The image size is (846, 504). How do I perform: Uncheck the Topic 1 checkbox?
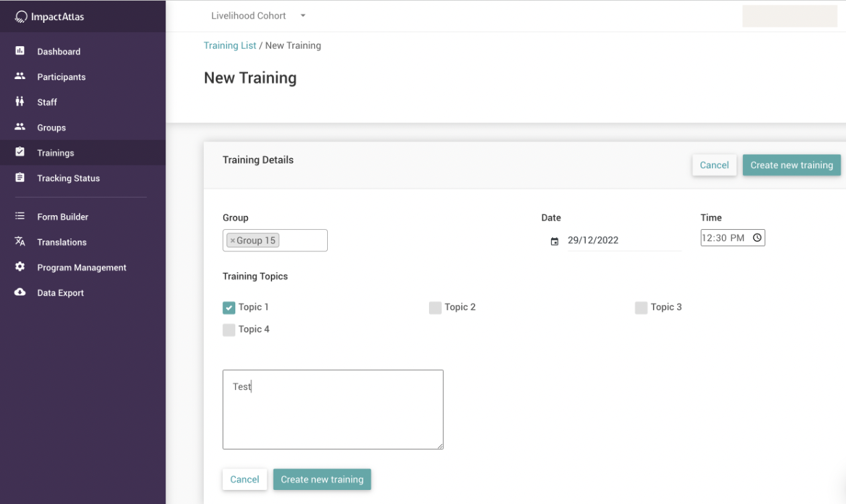229,308
